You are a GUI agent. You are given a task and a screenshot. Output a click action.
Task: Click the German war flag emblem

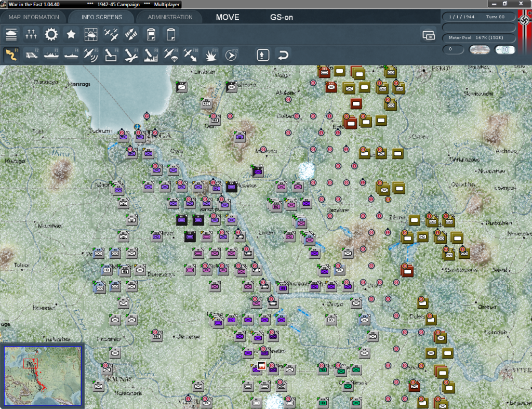tap(525, 33)
